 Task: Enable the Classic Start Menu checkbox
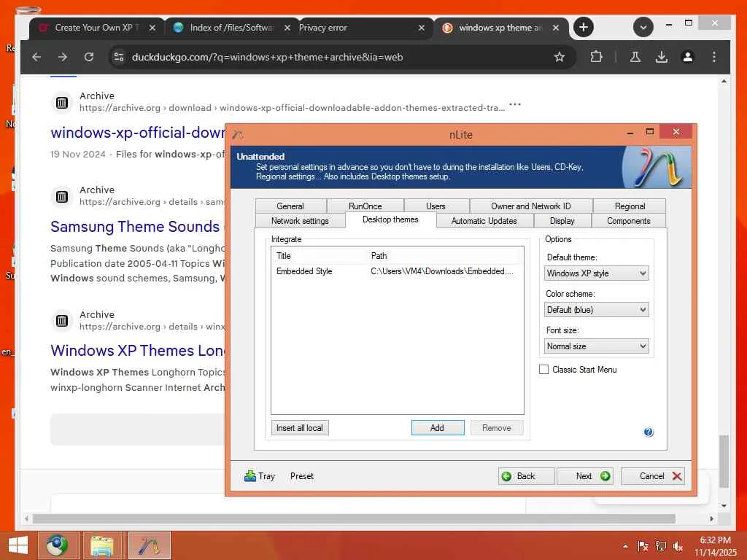coord(543,370)
